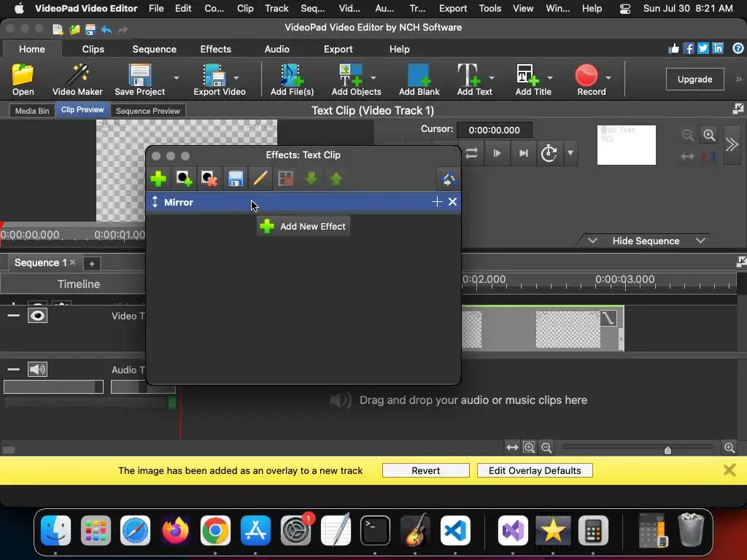Click the green plus add effect icon in Effects toolbar
747x560 pixels.
[158, 179]
